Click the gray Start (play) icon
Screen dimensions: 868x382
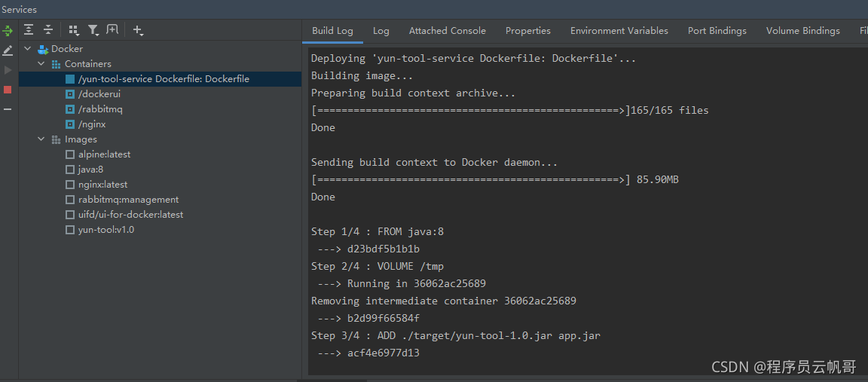click(x=8, y=70)
